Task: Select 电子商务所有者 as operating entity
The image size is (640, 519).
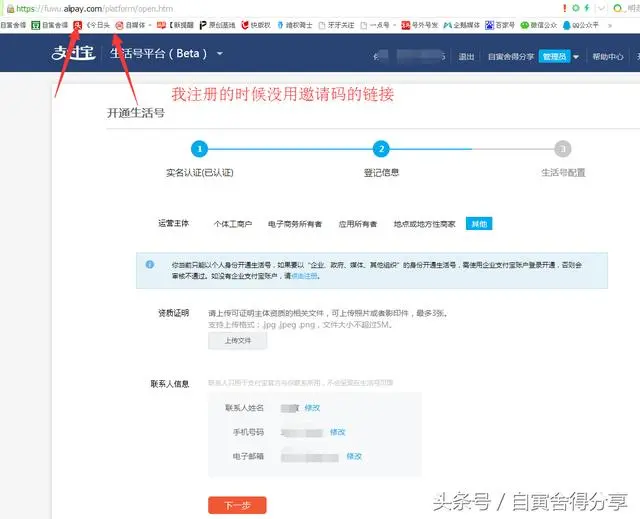Action: [x=295, y=224]
